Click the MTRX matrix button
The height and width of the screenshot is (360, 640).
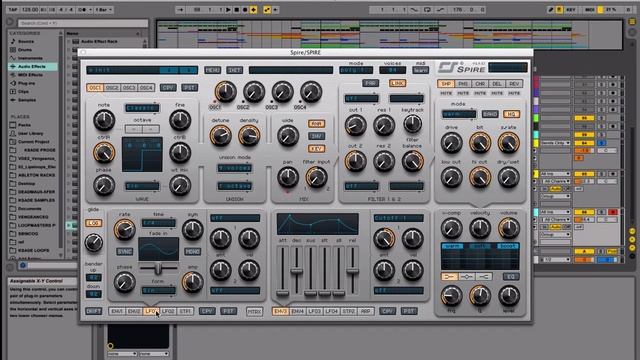pyautogui.click(x=254, y=311)
